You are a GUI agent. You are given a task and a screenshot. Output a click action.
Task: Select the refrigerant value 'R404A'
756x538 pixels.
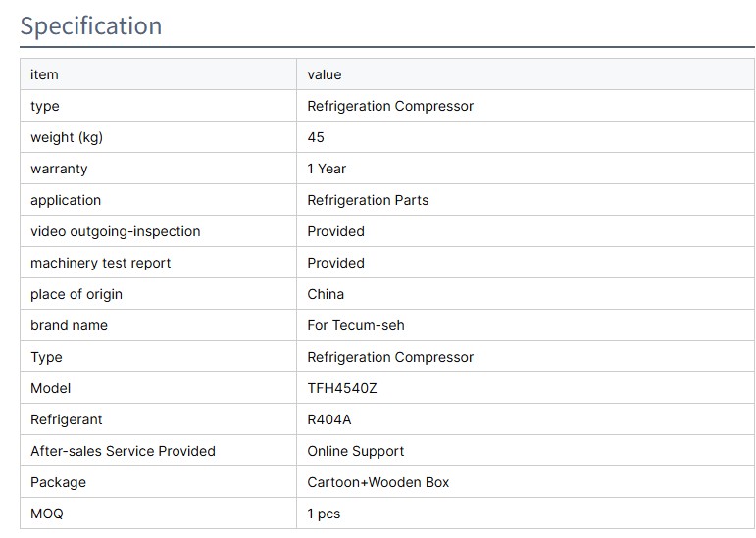click(329, 419)
